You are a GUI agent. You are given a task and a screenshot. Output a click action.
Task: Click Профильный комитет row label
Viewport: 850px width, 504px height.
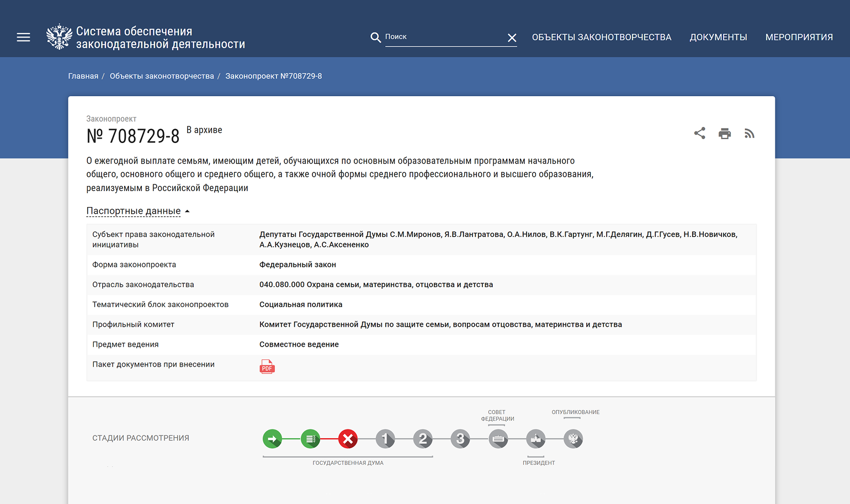tap(133, 324)
